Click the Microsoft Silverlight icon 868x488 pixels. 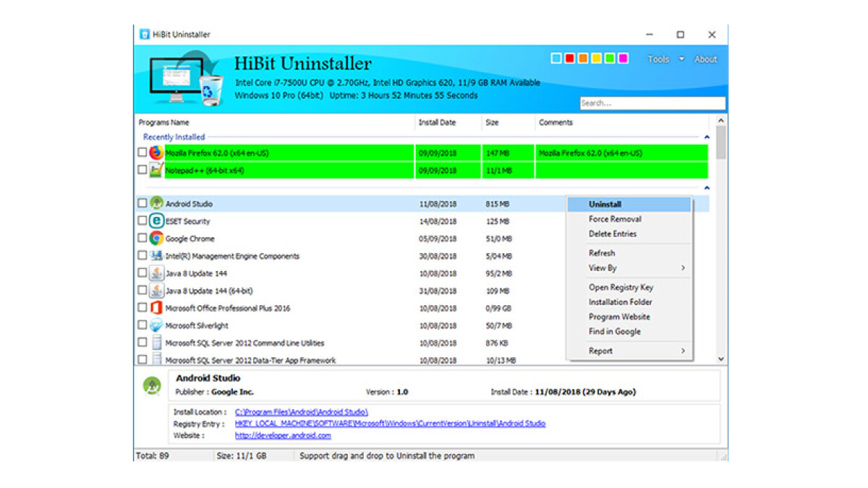[x=156, y=325]
